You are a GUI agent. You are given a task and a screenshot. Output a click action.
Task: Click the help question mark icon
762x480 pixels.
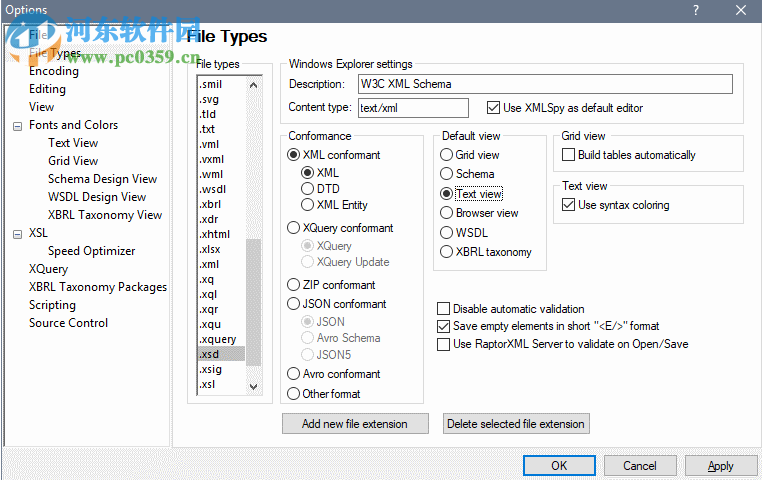pos(696,10)
